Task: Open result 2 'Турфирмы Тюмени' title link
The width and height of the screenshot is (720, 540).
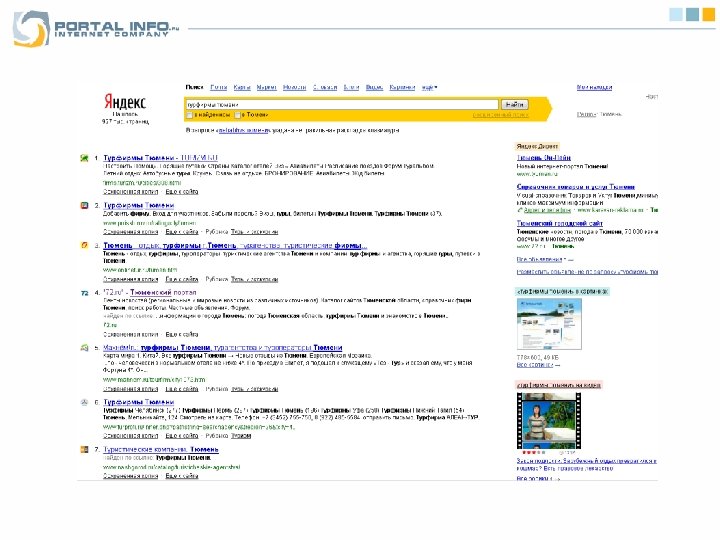Action: [x=139, y=205]
